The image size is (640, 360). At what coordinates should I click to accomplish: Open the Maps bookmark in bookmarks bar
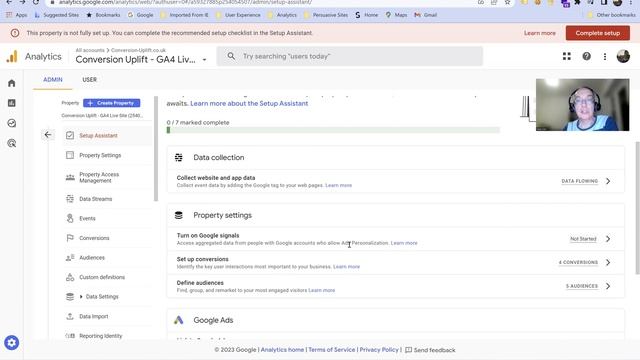click(x=396, y=15)
